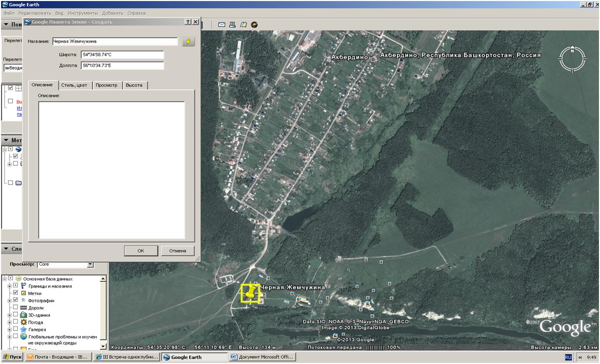The image size is (600, 364).
Task: Click the Пуск start button
Action: [13, 357]
